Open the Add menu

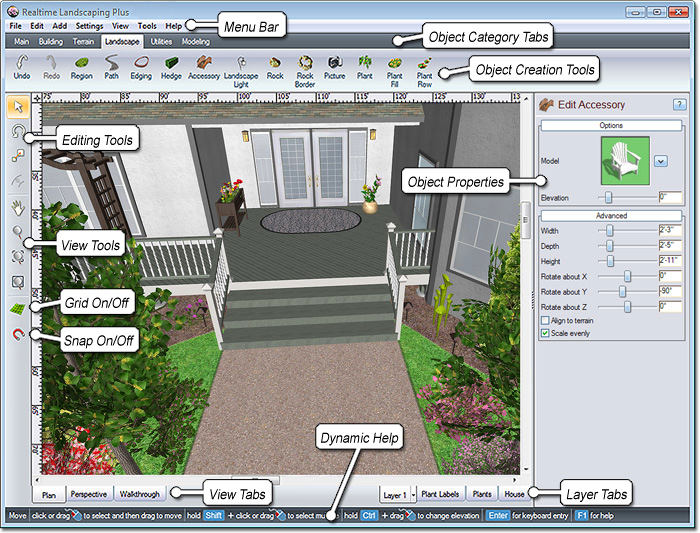pos(59,26)
